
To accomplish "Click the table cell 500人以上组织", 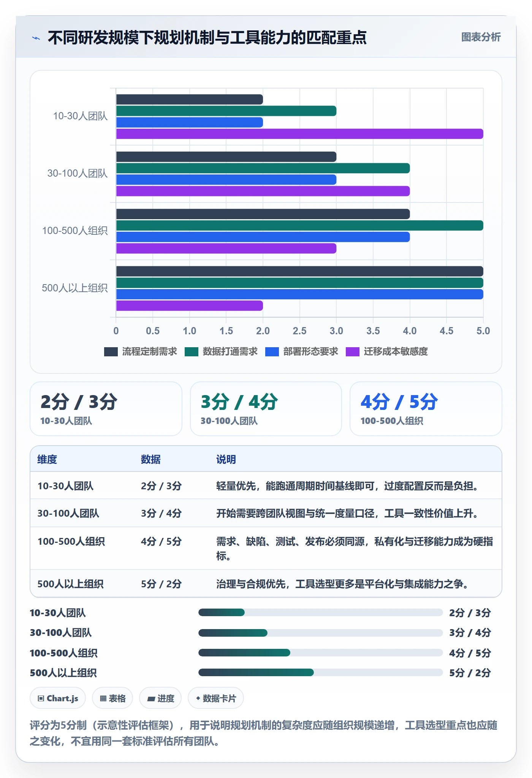I will 70,584.
